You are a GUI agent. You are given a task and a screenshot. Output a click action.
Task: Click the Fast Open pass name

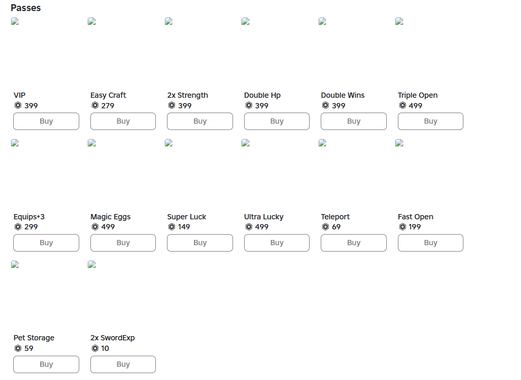click(x=415, y=217)
